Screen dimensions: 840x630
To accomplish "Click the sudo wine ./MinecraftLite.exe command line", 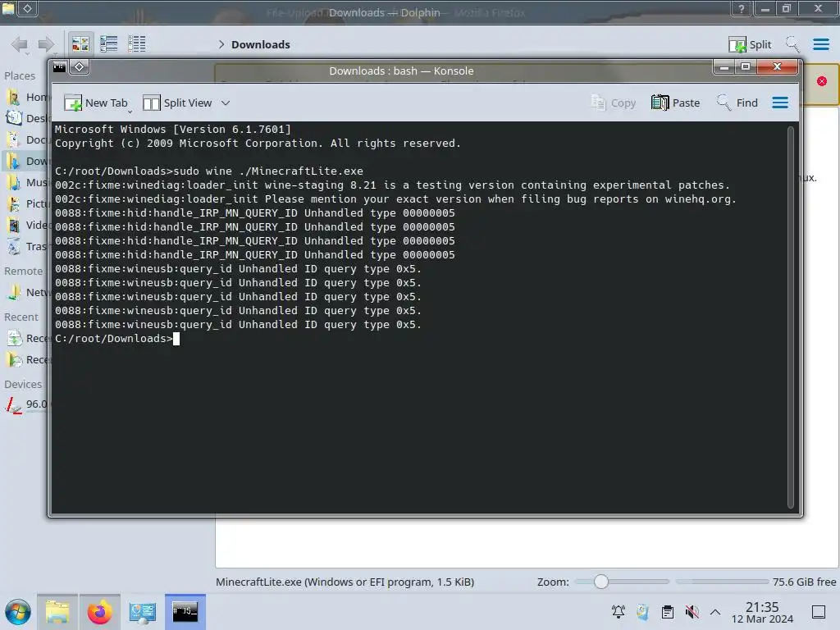I will (268, 171).
